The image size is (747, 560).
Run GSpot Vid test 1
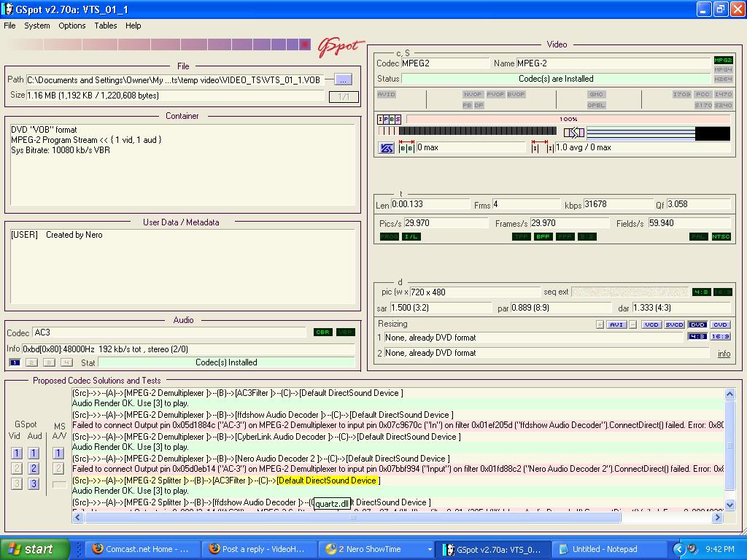[16, 454]
